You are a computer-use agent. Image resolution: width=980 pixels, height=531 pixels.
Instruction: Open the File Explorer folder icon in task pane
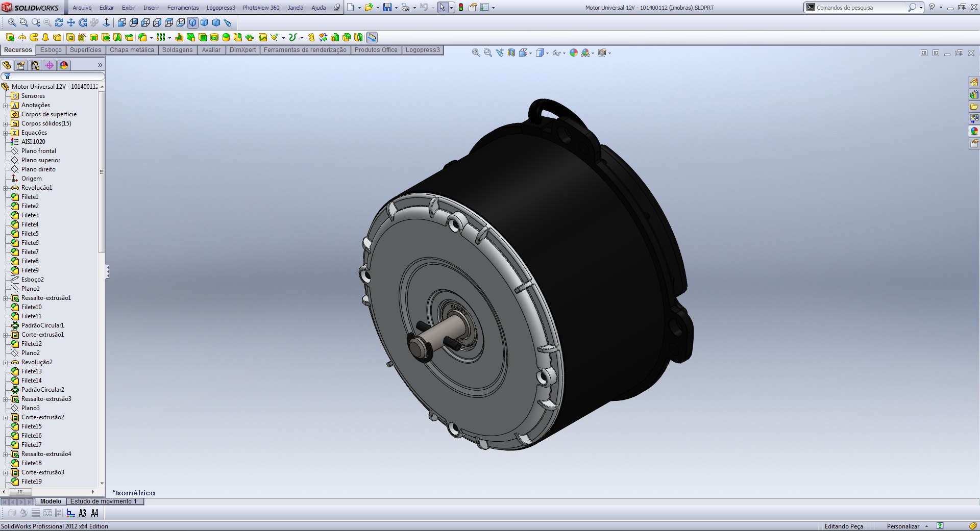click(974, 107)
